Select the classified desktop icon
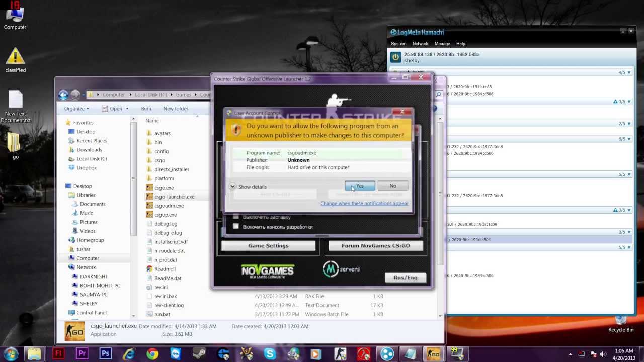 [15, 60]
